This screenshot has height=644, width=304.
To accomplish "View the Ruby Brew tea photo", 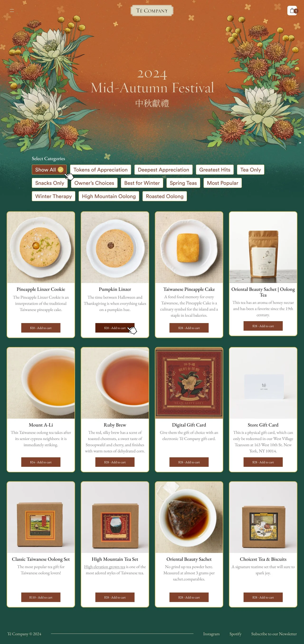I will click(x=115, y=383).
